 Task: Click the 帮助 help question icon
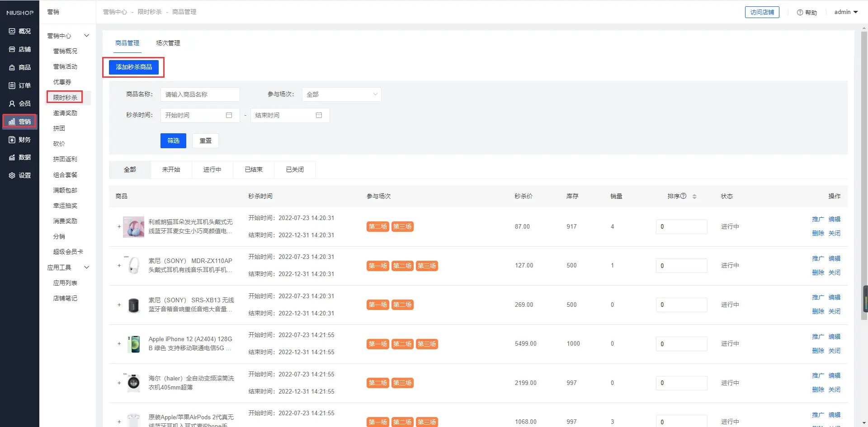pyautogui.click(x=800, y=12)
